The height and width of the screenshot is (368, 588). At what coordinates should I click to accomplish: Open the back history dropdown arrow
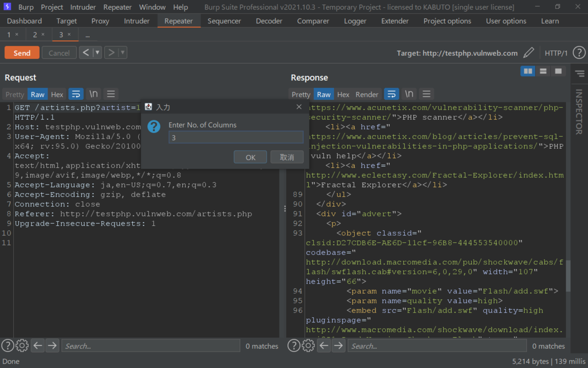point(98,53)
